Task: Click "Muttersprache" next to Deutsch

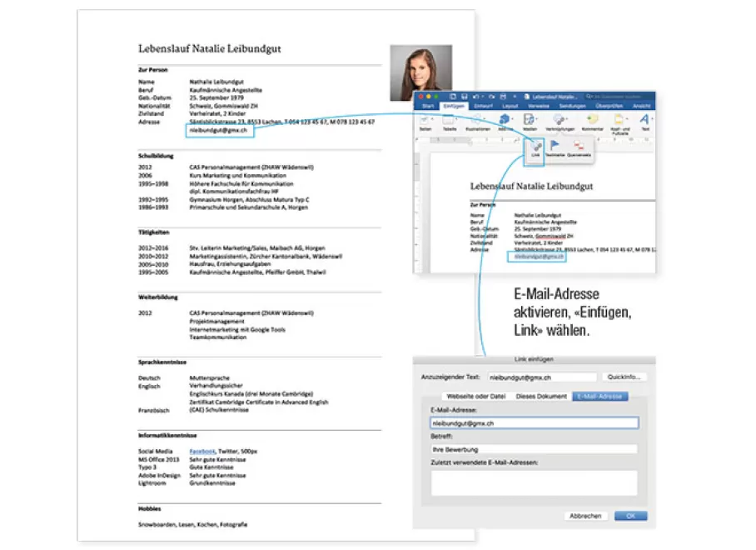Action: (x=210, y=378)
